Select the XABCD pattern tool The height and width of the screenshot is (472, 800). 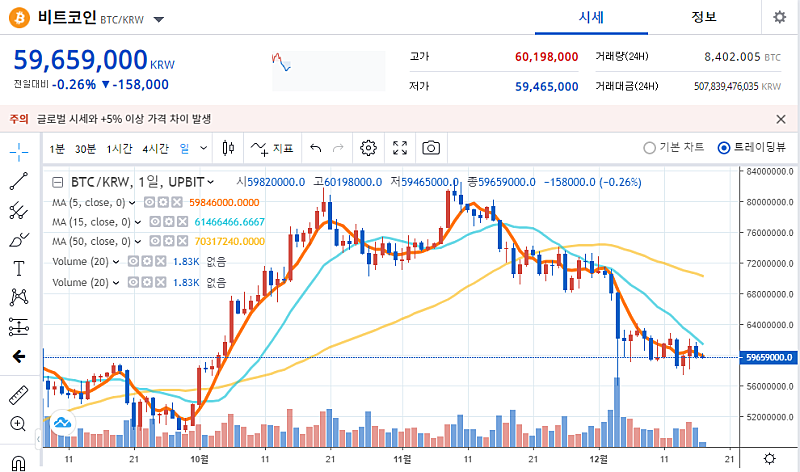click(x=19, y=297)
